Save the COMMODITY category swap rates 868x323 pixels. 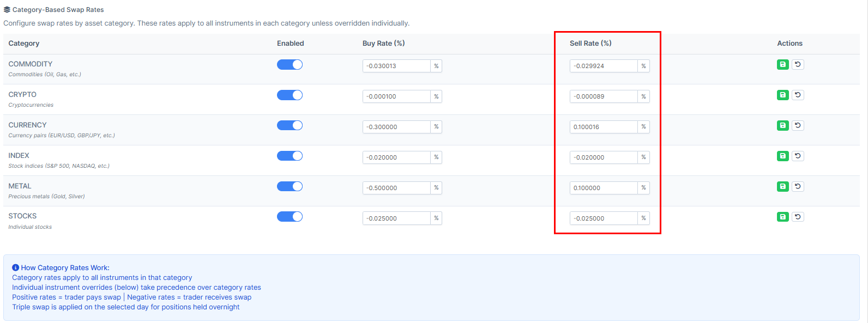(x=782, y=65)
